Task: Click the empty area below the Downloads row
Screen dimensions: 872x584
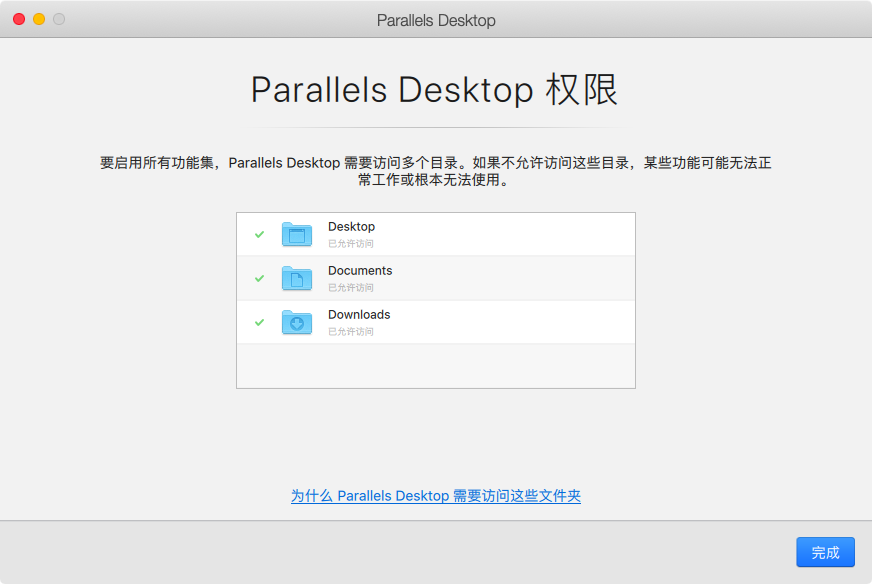Action: 435,366
